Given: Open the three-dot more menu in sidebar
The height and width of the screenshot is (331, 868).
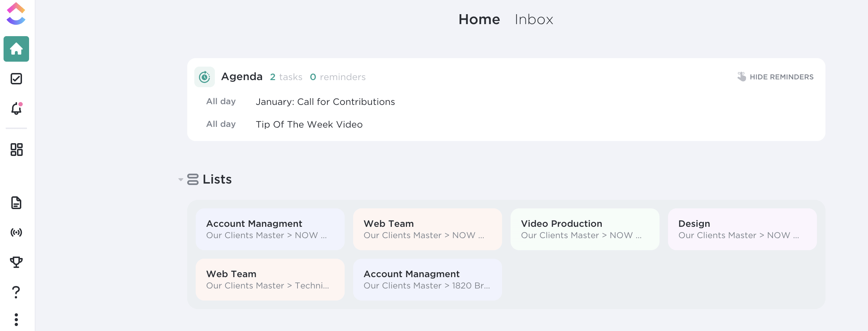Looking at the screenshot, I should point(16,320).
